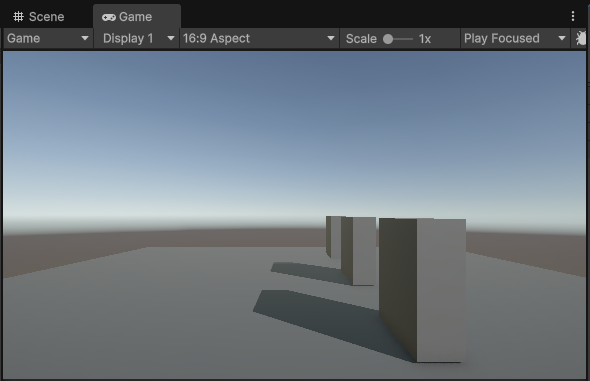
Task: Click the nearest cube in game view
Action: tap(423, 290)
